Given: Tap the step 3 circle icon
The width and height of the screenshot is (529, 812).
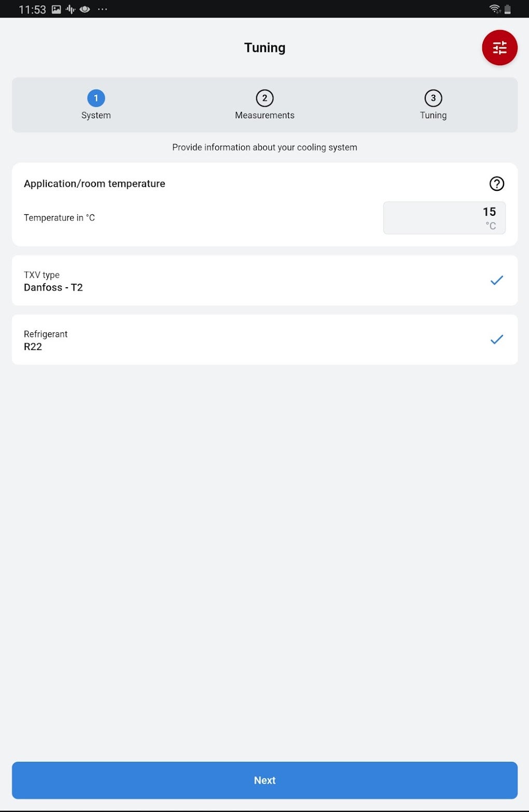Looking at the screenshot, I should [x=433, y=98].
